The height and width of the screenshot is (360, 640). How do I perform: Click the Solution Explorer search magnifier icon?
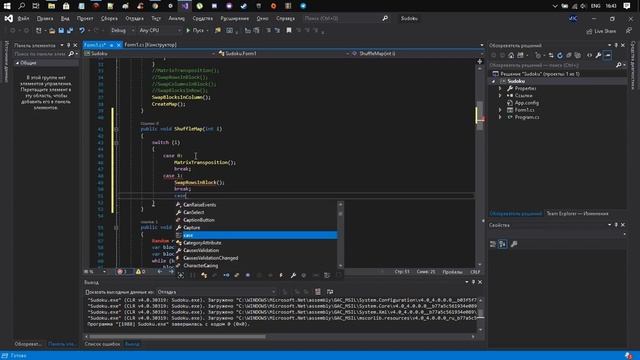(x=619, y=65)
